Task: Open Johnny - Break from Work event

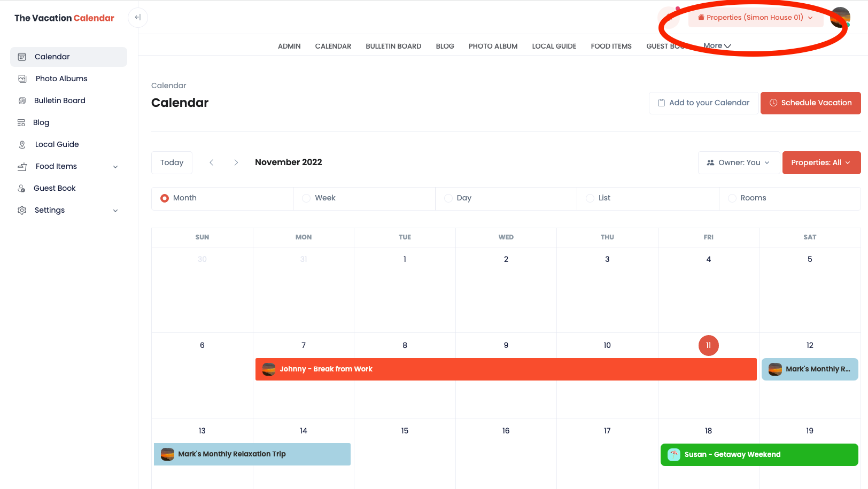Action: [x=506, y=369]
